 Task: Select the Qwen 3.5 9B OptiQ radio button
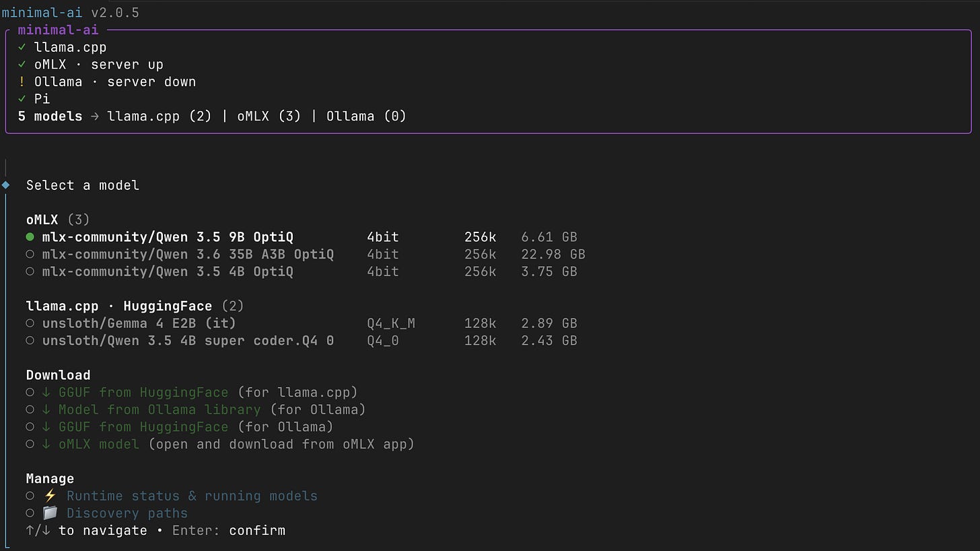click(x=30, y=237)
